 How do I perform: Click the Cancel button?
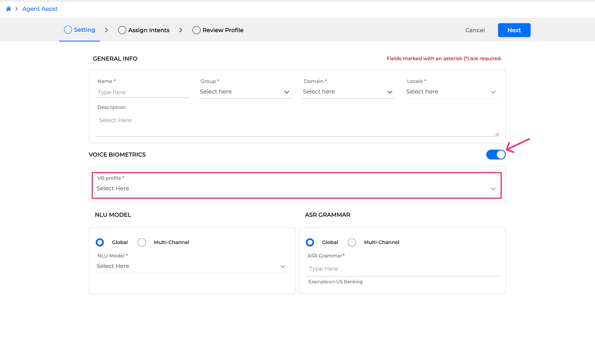(x=475, y=30)
